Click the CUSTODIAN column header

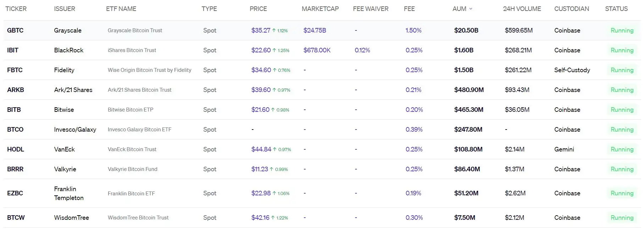(572, 9)
